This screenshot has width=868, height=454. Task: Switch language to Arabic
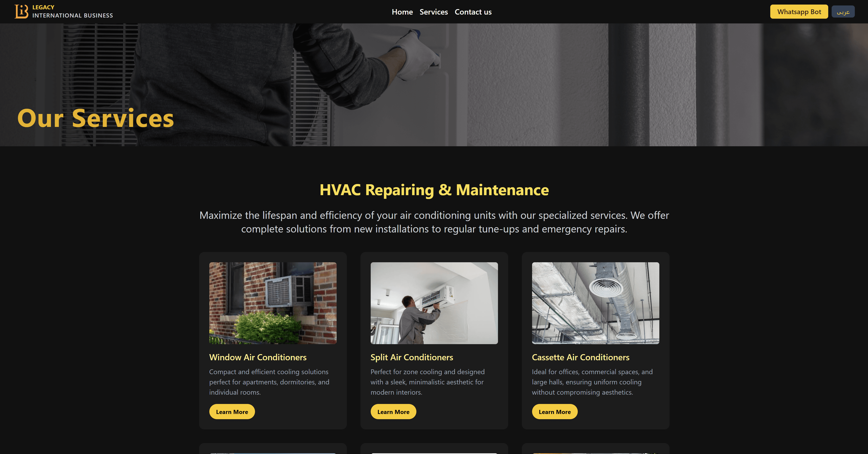coord(843,12)
